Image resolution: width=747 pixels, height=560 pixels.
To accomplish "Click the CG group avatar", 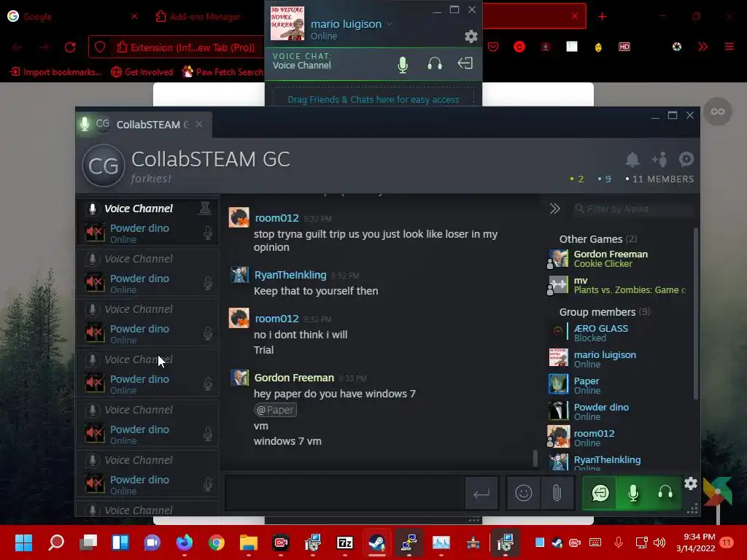I will [104, 166].
